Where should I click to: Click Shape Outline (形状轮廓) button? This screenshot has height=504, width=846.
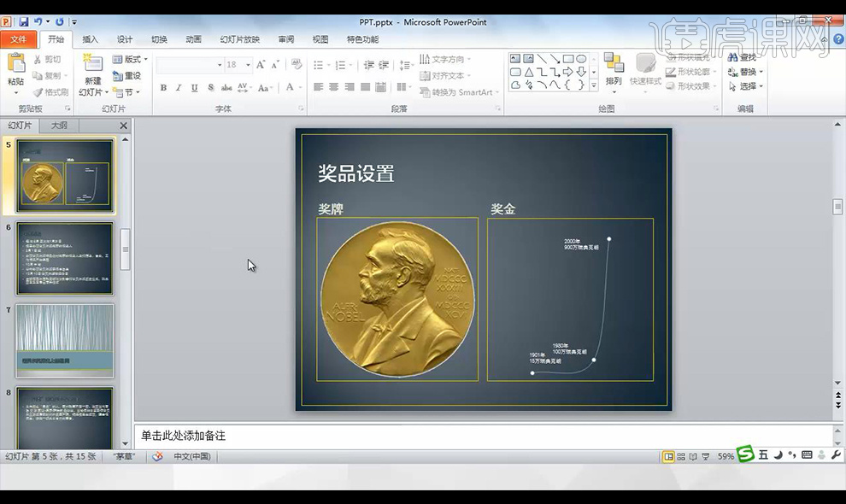[691, 72]
